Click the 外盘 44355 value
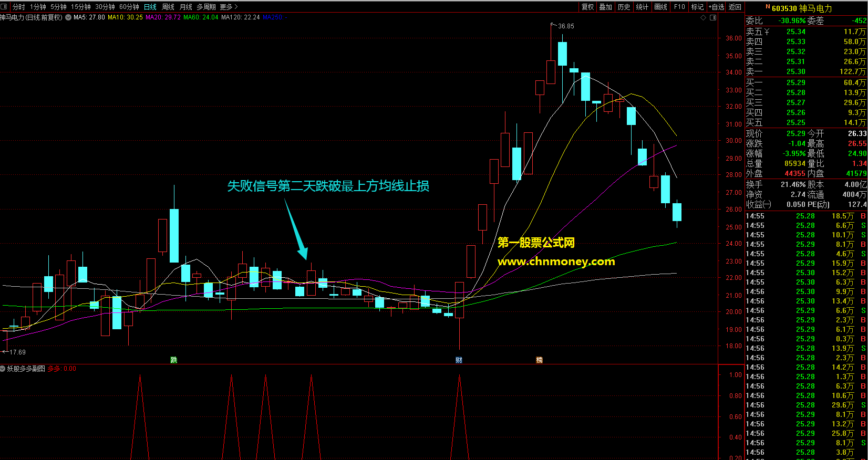The height and width of the screenshot is (460, 868). tap(795, 173)
